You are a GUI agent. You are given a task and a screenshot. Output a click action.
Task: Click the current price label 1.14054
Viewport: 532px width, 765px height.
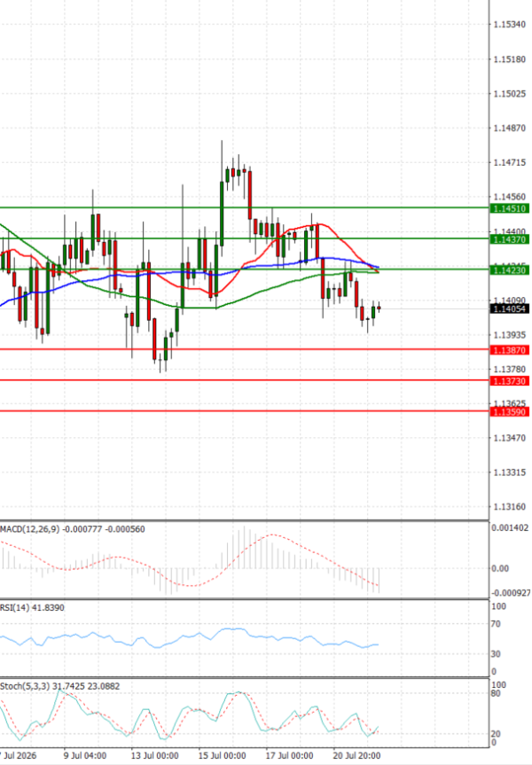(510, 308)
